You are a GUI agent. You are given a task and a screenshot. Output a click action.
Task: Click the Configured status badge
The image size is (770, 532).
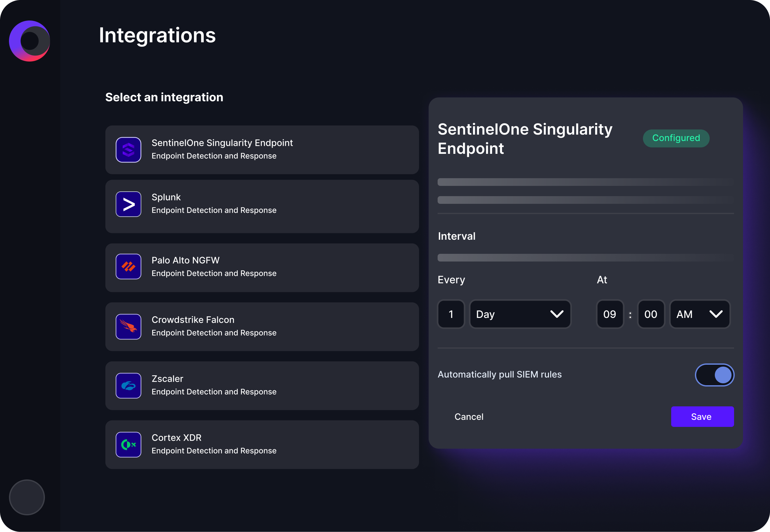676,138
